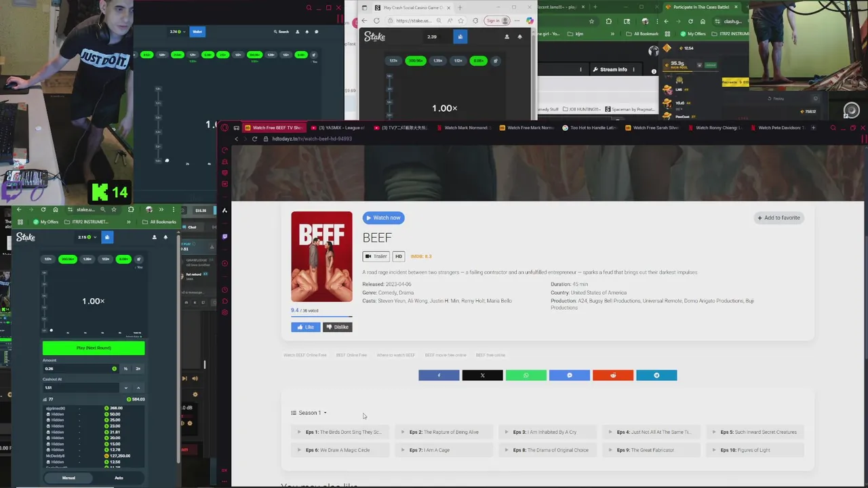
Task: Share BEEF page via Reddit button
Action: [613, 375]
